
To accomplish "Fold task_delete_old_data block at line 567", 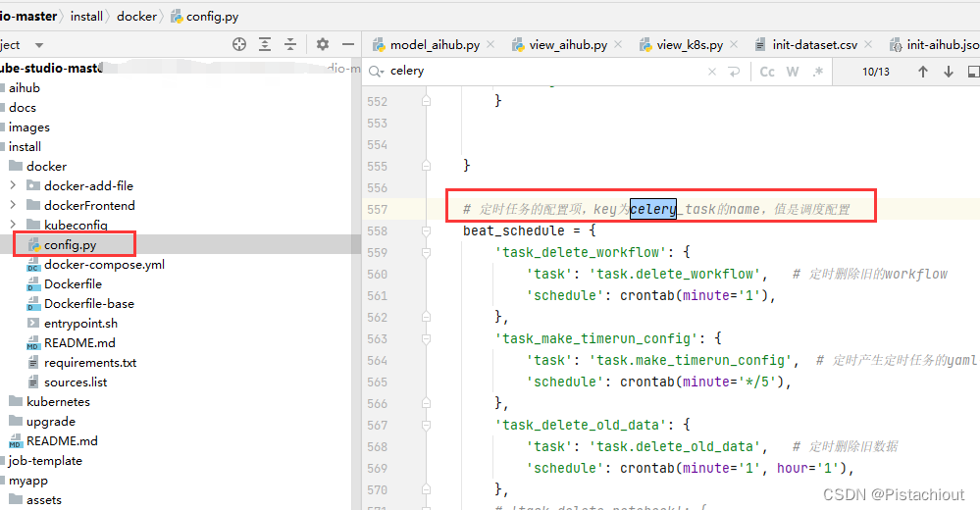I will pyautogui.click(x=427, y=425).
